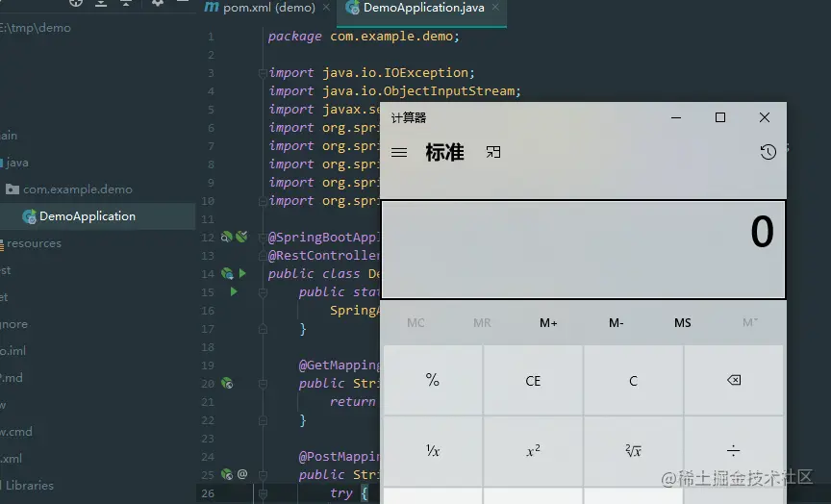Click line number 26 in the gutter
This screenshot has width=831, height=504.
click(208, 492)
